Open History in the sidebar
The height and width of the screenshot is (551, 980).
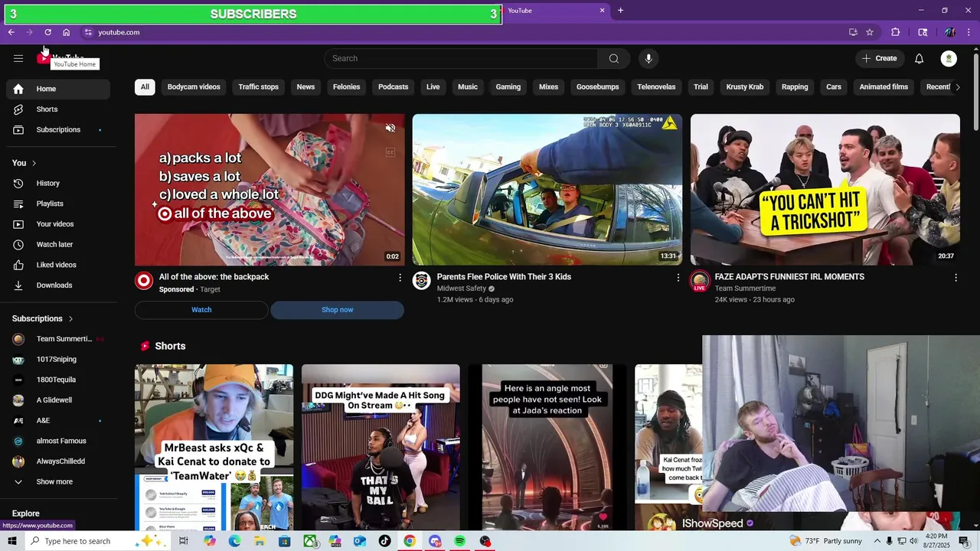click(58, 184)
